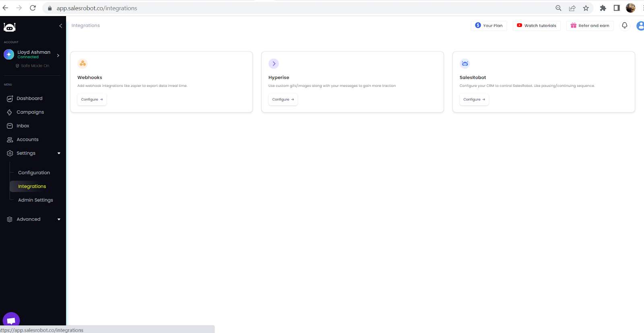Click the Accounts people icon
644x333 pixels.
(10, 140)
